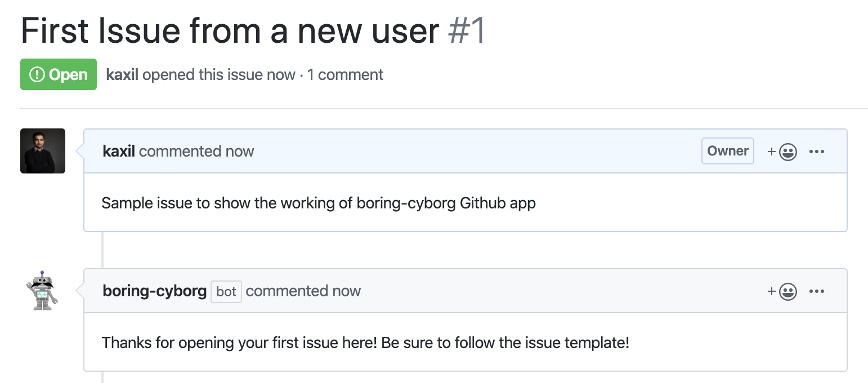Viewport: 868px width, 383px height.
Task: Visit the boring-cyborg username link
Action: (155, 291)
